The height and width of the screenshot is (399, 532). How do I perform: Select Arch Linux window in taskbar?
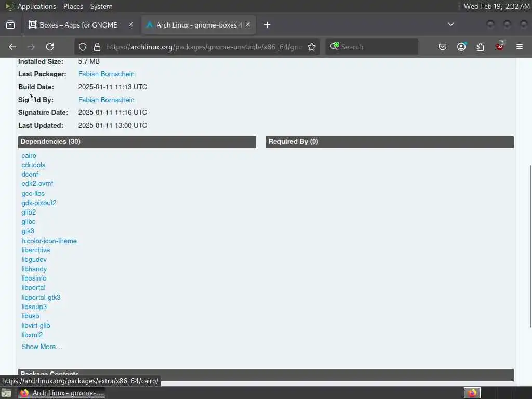[x=61, y=393]
